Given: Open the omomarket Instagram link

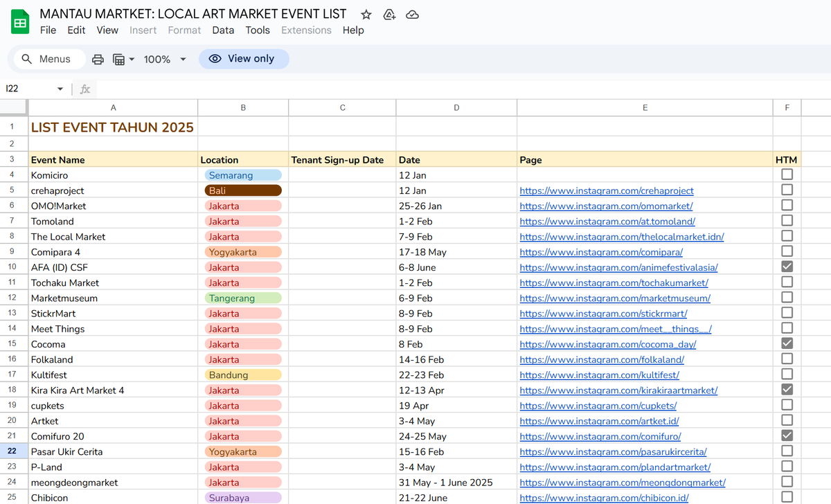Looking at the screenshot, I should point(606,206).
